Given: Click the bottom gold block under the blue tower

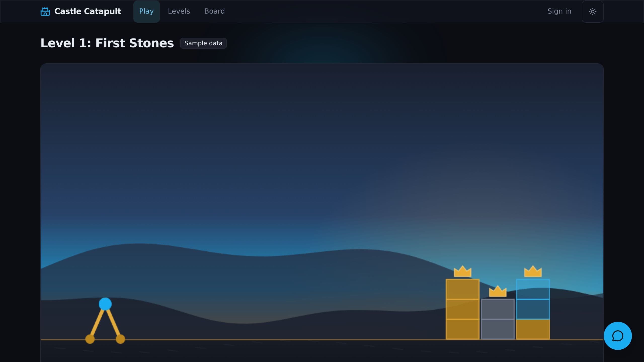Looking at the screenshot, I should click(533, 329).
